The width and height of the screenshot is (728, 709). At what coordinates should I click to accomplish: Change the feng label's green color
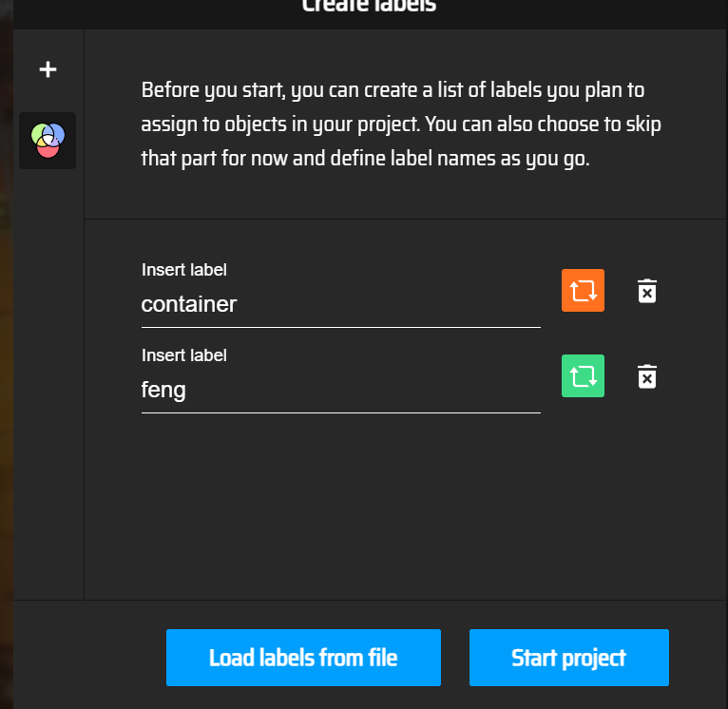583,375
